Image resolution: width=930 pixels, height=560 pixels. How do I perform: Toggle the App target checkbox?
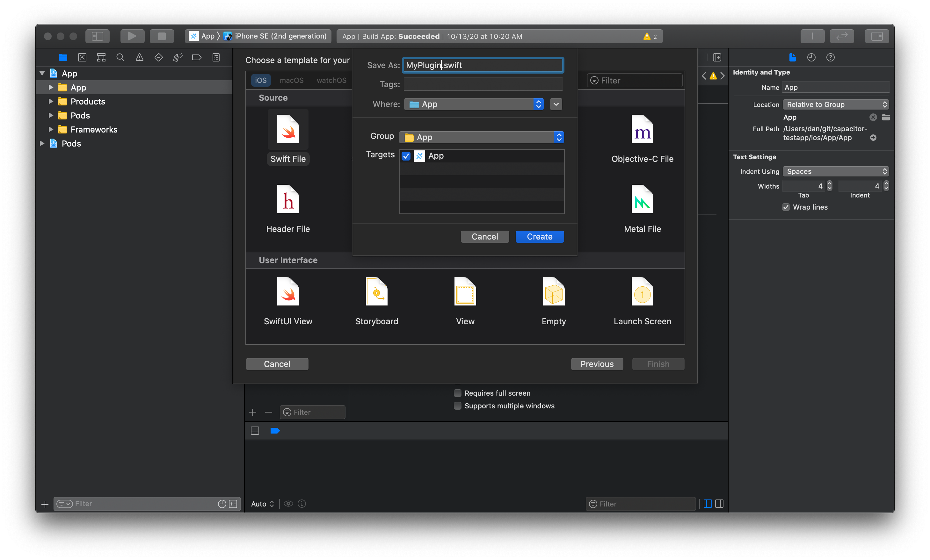pyautogui.click(x=406, y=155)
